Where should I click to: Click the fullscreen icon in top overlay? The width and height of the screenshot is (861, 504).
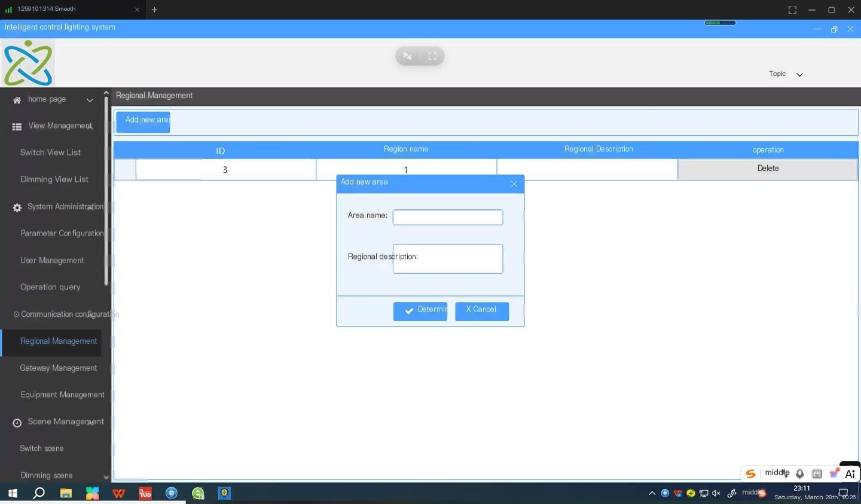(432, 56)
